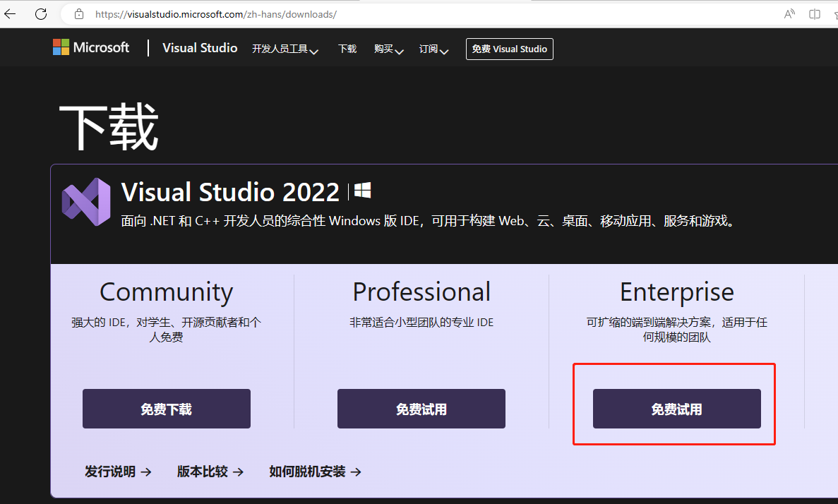Open the 下载 navigation item
The width and height of the screenshot is (838, 504).
(347, 49)
